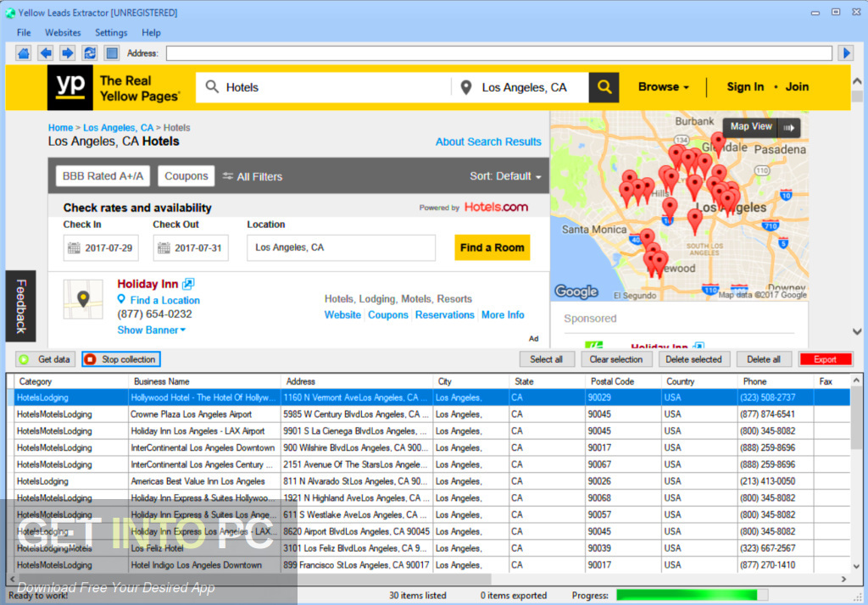Click the Check Out calendar icon

pos(164,248)
